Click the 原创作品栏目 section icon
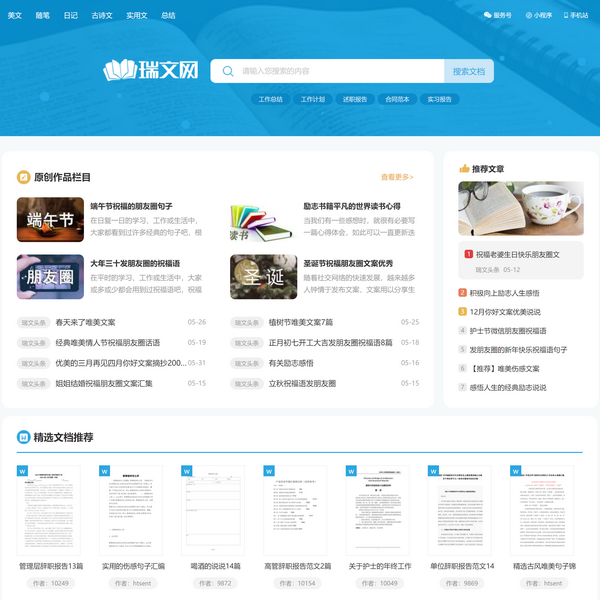The height and width of the screenshot is (600, 600). [x=23, y=177]
